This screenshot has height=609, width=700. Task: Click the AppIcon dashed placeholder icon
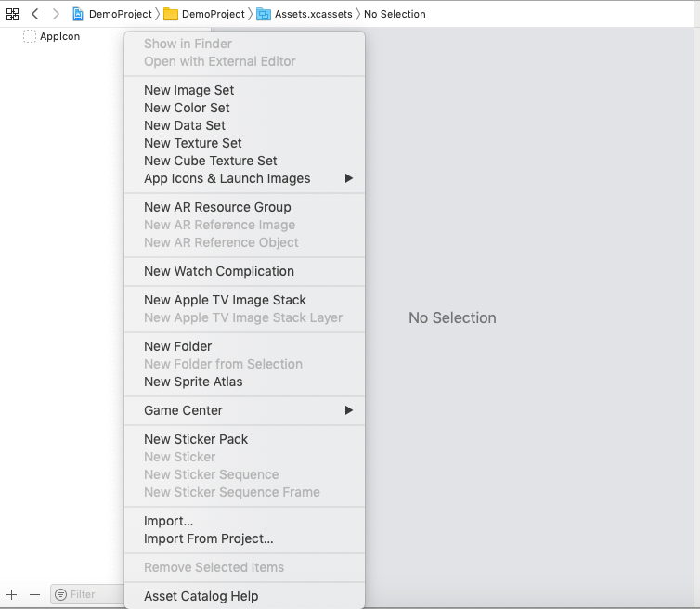click(x=30, y=36)
